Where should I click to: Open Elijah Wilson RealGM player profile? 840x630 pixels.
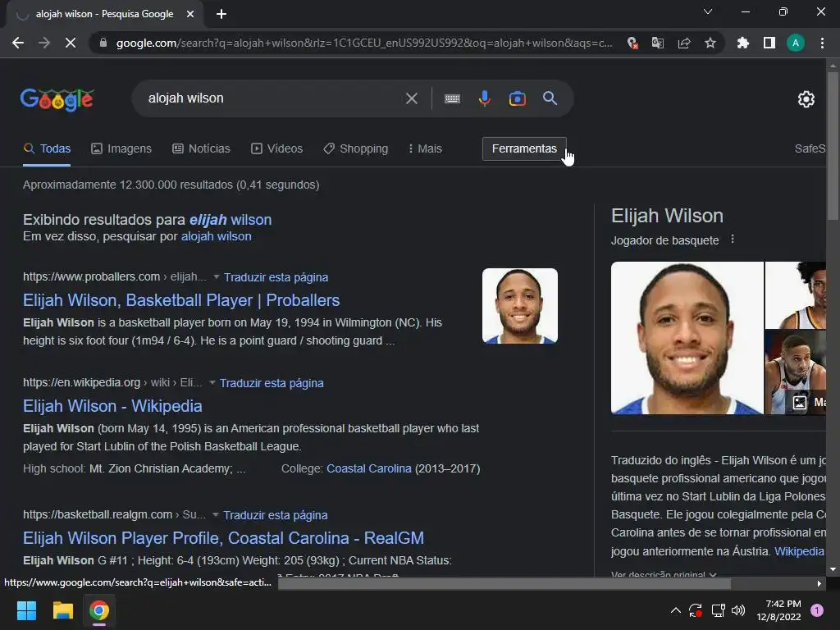(x=223, y=538)
